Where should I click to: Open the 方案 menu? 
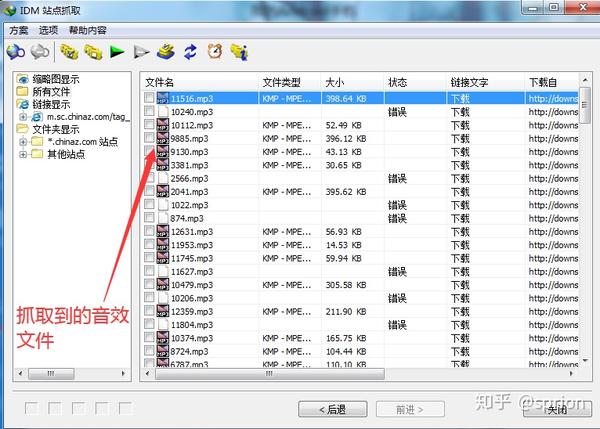coord(19,30)
